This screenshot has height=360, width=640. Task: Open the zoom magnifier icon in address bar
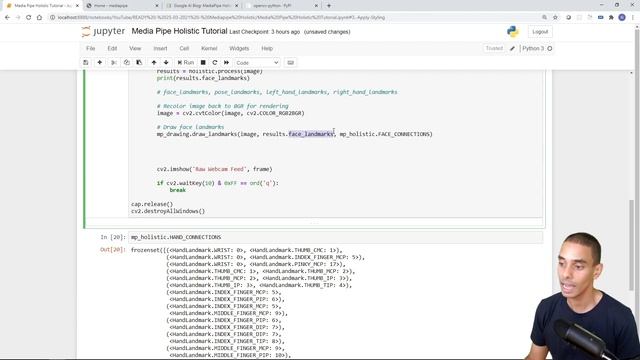(544, 17)
